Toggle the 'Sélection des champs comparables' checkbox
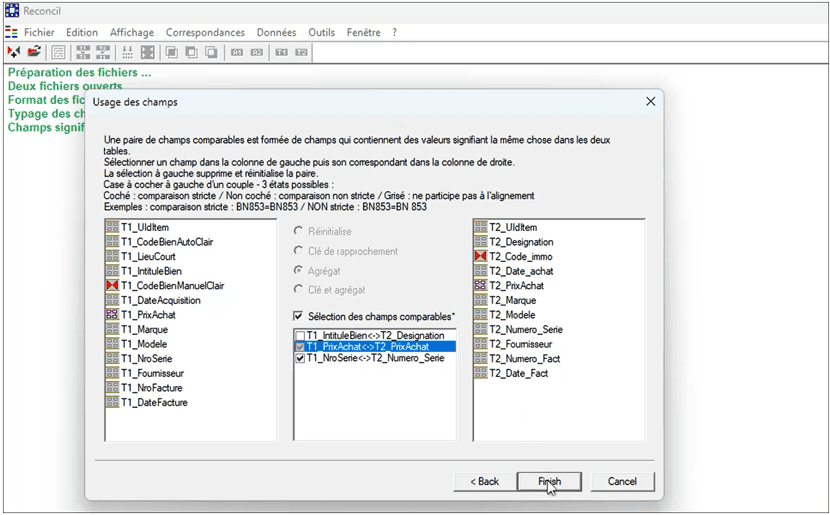The width and height of the screenshot is (830, 515). point(299,316)
